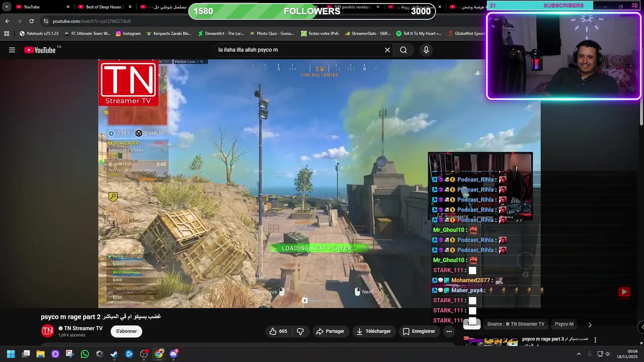Select the Source : TN Streamer TV chip
The height and width of the screenshot is (362, 644).
pyautogui.click(x=516, y=324)
